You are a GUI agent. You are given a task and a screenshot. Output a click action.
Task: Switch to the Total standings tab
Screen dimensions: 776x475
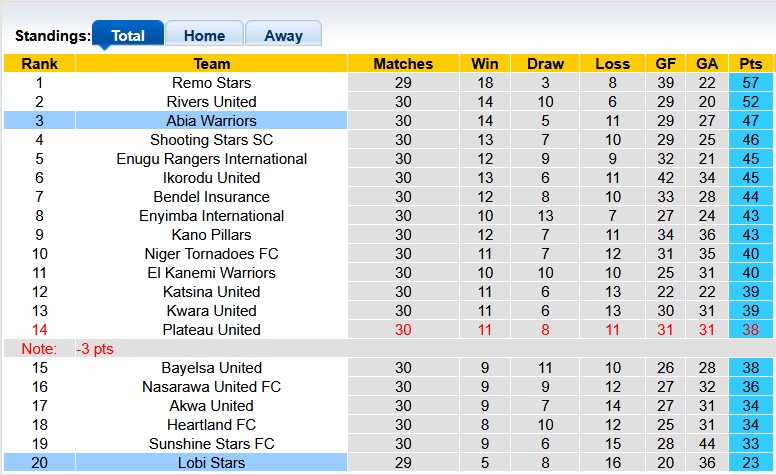(x=127, y=36)
